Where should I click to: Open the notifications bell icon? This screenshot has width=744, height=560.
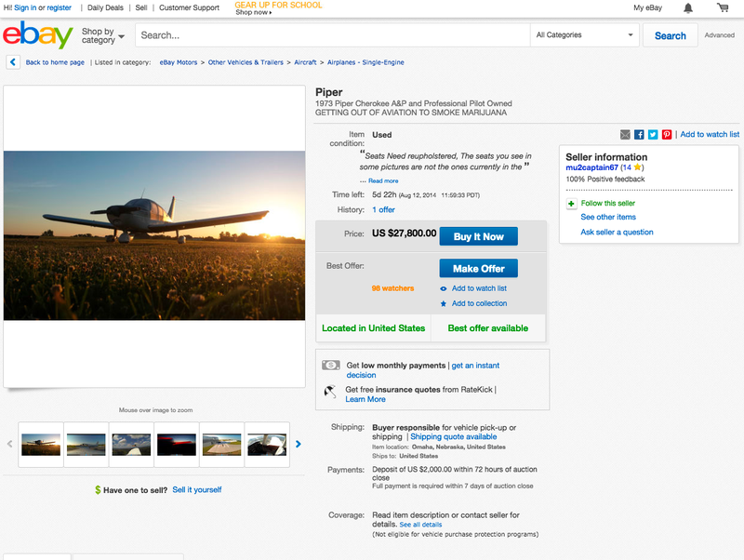(688, 8)
